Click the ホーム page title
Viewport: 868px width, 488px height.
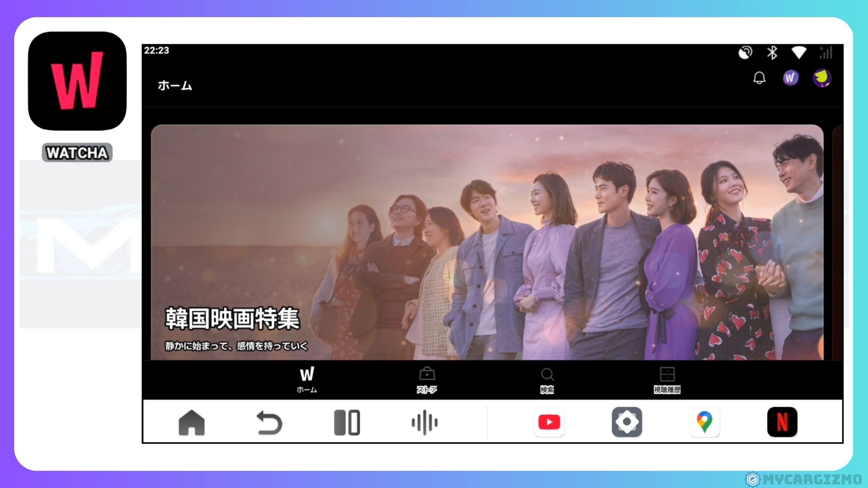[x=175, y=85]
